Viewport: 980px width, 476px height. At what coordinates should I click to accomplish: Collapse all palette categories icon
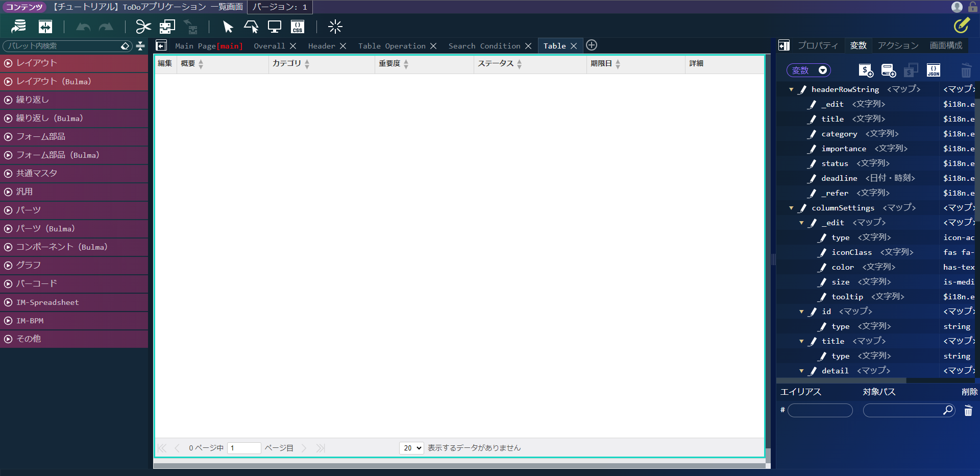pyautogui.click(x=140, y=46)
